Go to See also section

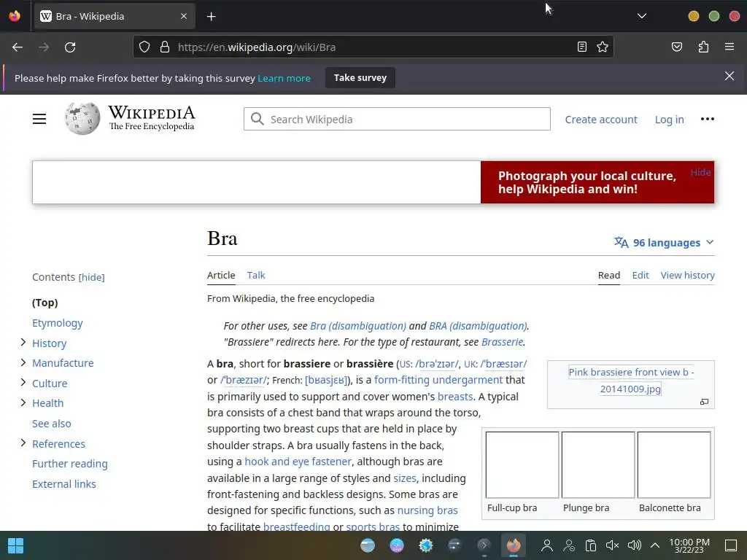click(x=52, y=424)
